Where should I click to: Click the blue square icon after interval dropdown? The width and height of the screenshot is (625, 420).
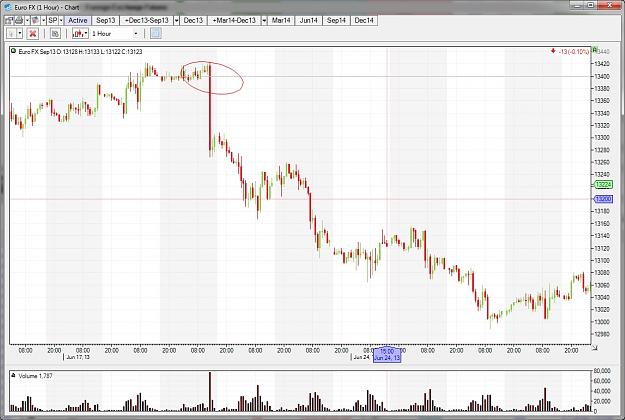point(156,33)
